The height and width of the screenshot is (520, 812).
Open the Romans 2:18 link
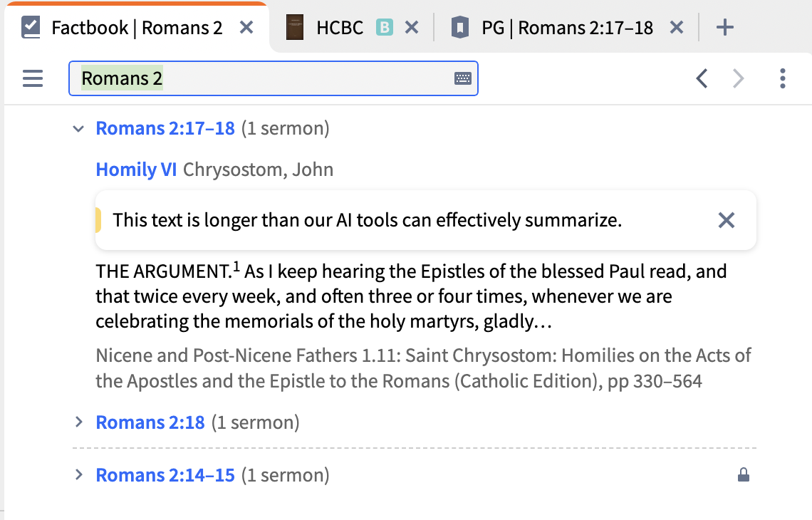(x=150, y=422)
